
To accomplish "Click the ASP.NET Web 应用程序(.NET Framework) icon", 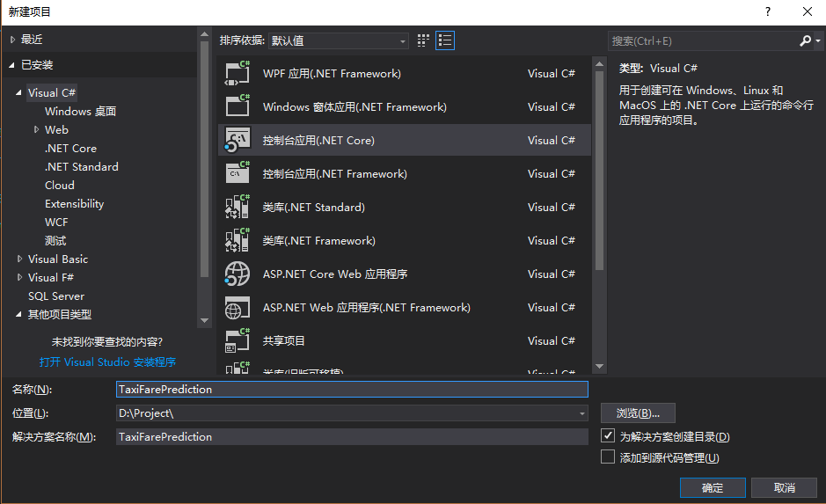I will 237,307.
